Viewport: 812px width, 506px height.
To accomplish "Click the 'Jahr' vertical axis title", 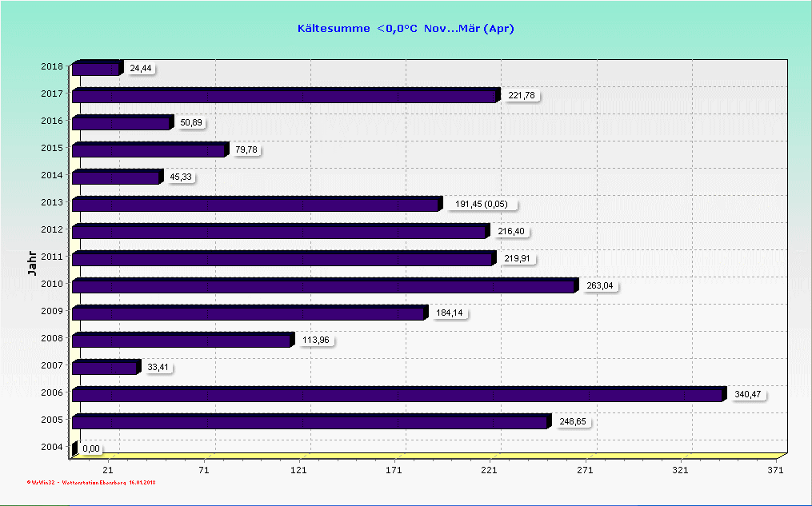I will point(31,262).
